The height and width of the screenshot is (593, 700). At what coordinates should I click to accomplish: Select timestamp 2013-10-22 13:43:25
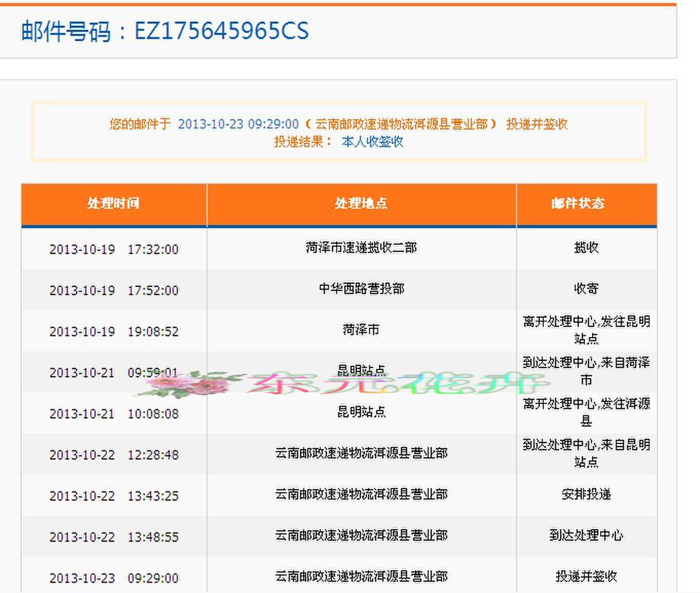tap(114, 496)
